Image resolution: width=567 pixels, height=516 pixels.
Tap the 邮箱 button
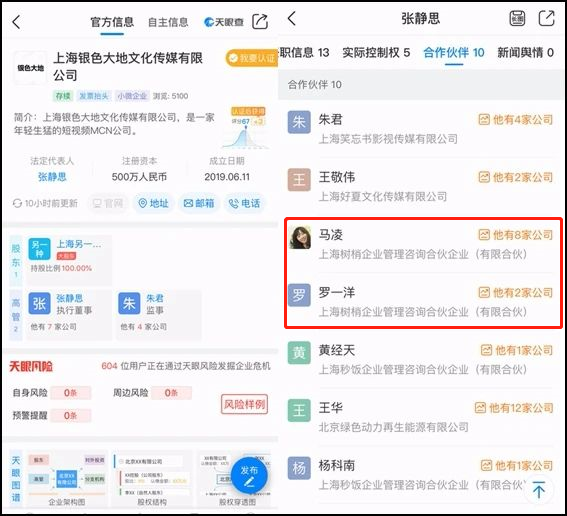(199, 204)
